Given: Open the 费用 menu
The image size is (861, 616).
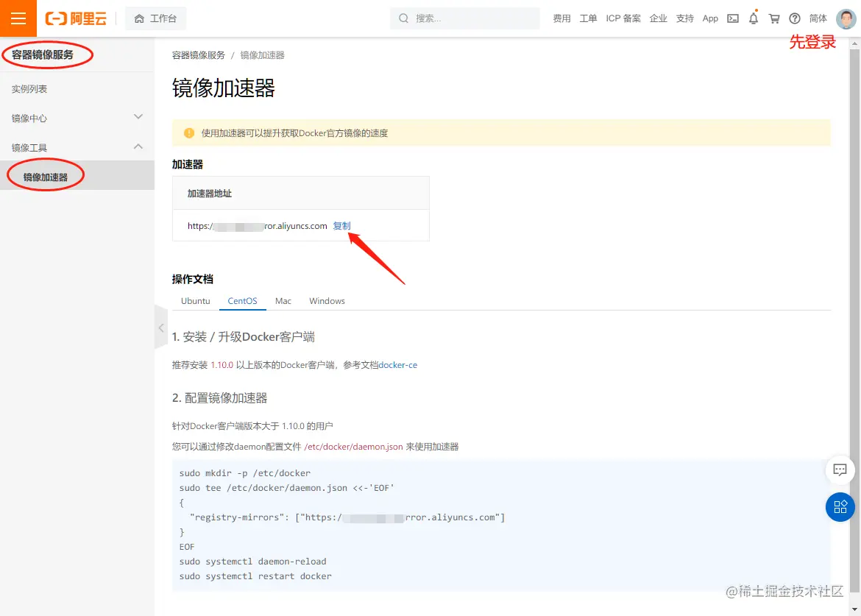Looking at the screenshot, I should tap(561, 18).
